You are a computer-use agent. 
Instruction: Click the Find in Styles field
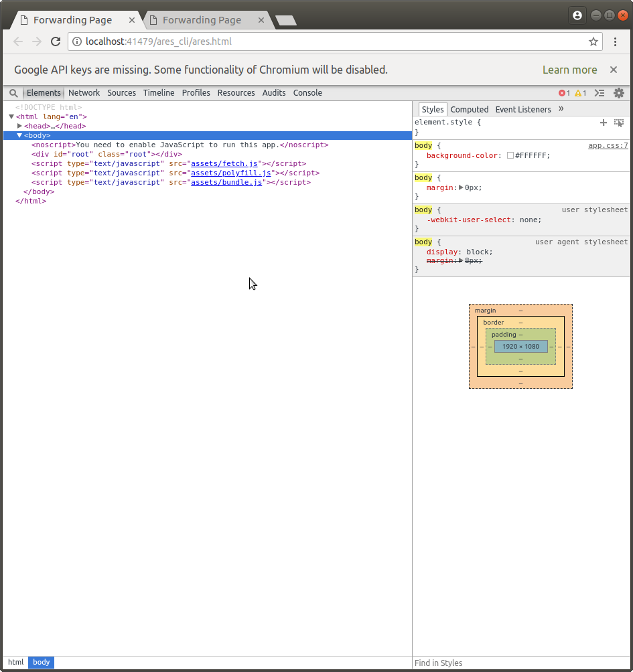tap(521, 663)
